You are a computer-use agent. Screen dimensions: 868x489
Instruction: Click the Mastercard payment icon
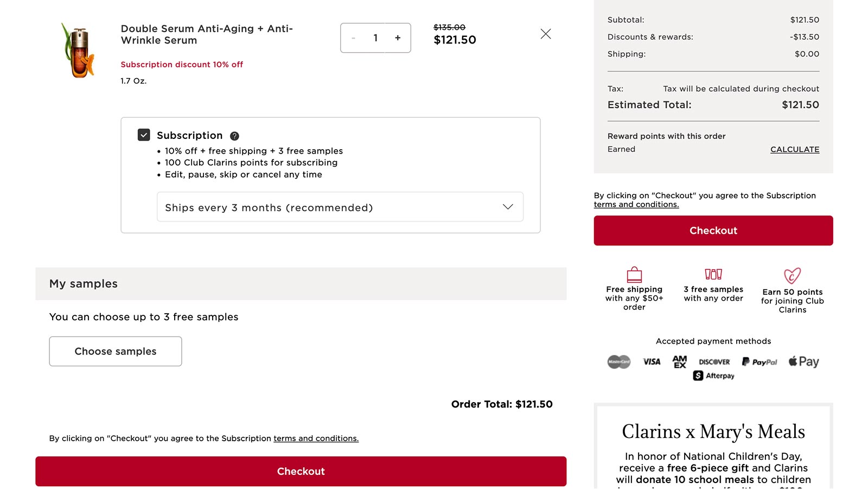(x=618, y=361)
